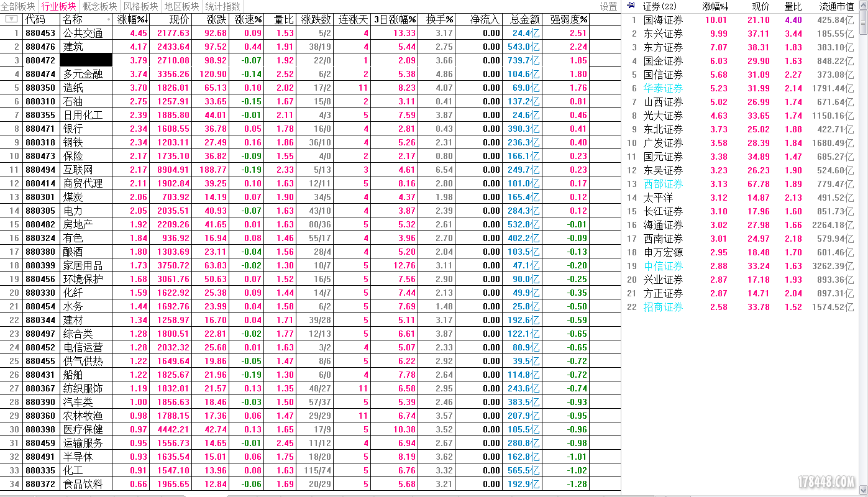Click the 代码 column header

(x=35, y=19)
